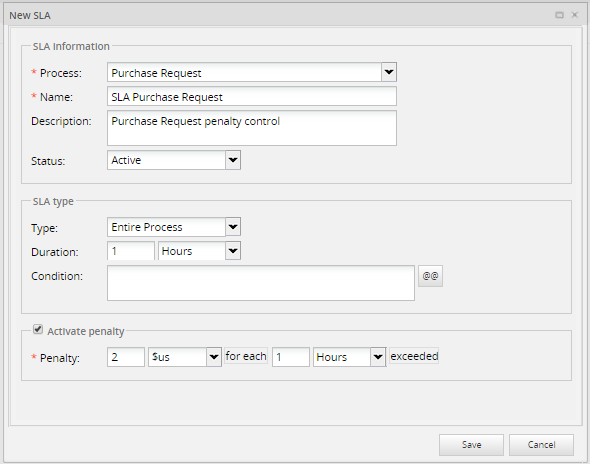
Task: Expand the Status dropdown showing Active
Action: pyautogui.click(x=233, y=160)
